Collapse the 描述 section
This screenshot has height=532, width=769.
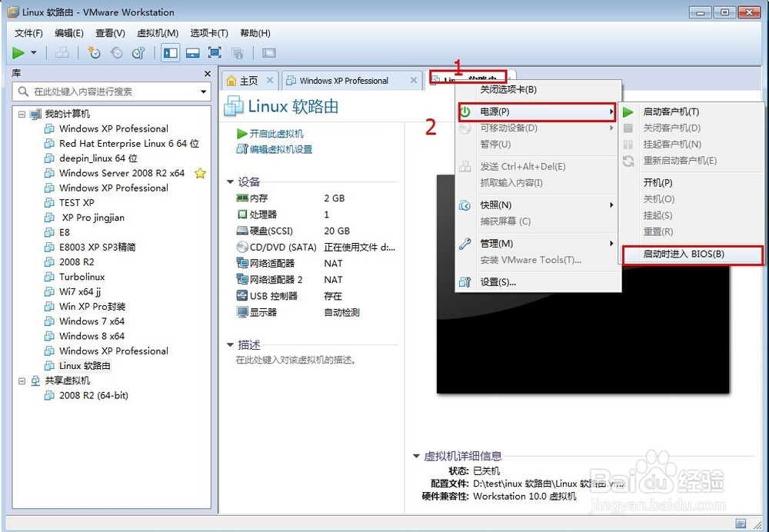tap(230, 345)
